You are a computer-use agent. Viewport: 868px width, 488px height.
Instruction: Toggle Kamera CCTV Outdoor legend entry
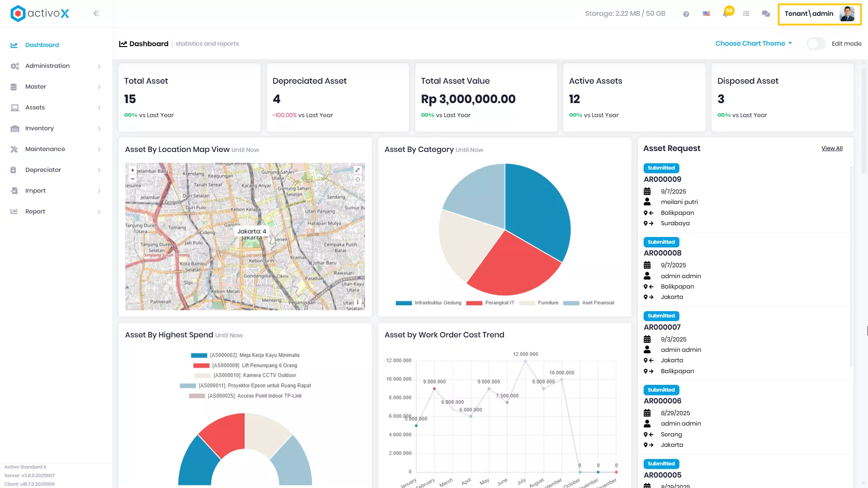pyautogui.click(x=245, y=375)
